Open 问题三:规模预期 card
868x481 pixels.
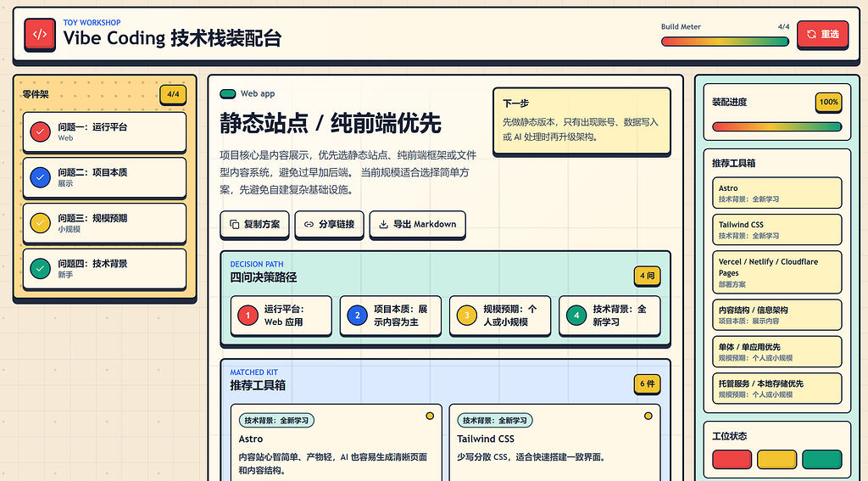click(x=104, y=223)
